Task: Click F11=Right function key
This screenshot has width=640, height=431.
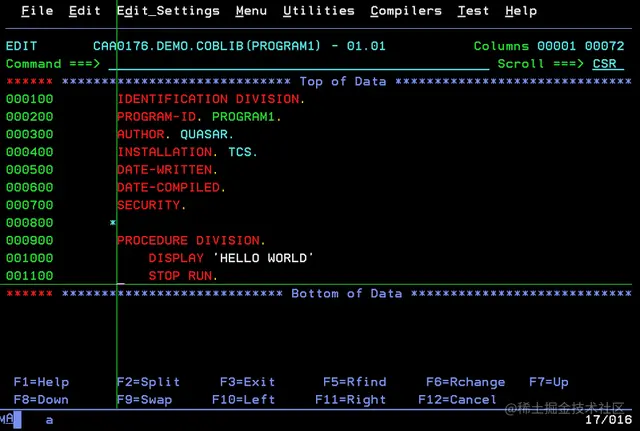Action: click(350, 400)
